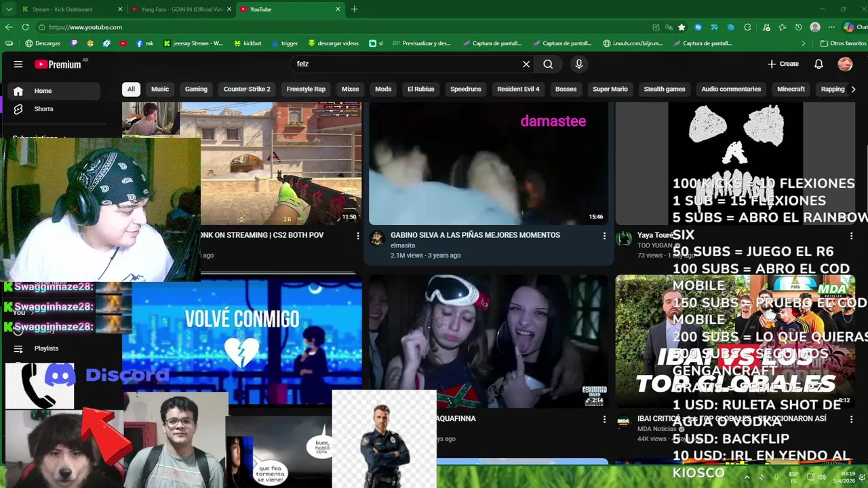Open the Shazam extension icon
Viewport: 868px width, 488px height.
tap(698, 27)
